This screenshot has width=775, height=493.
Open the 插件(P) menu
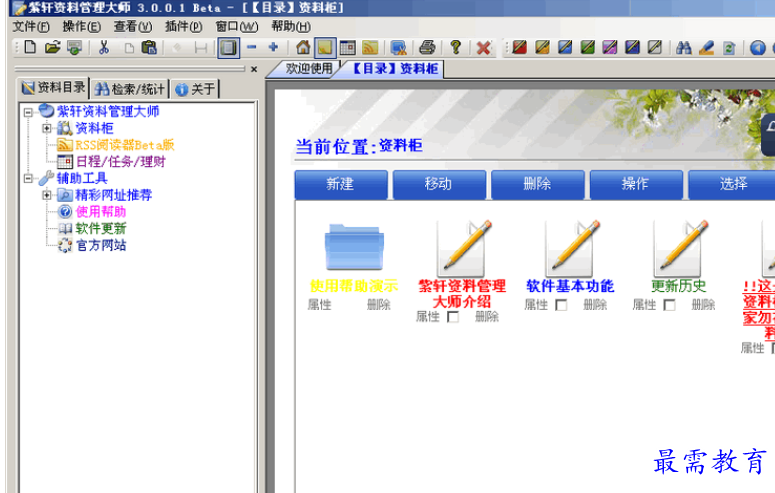point(183,26)
